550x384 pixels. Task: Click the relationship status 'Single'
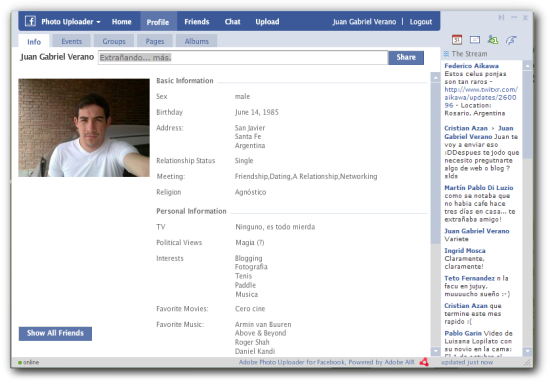point(244,161)
